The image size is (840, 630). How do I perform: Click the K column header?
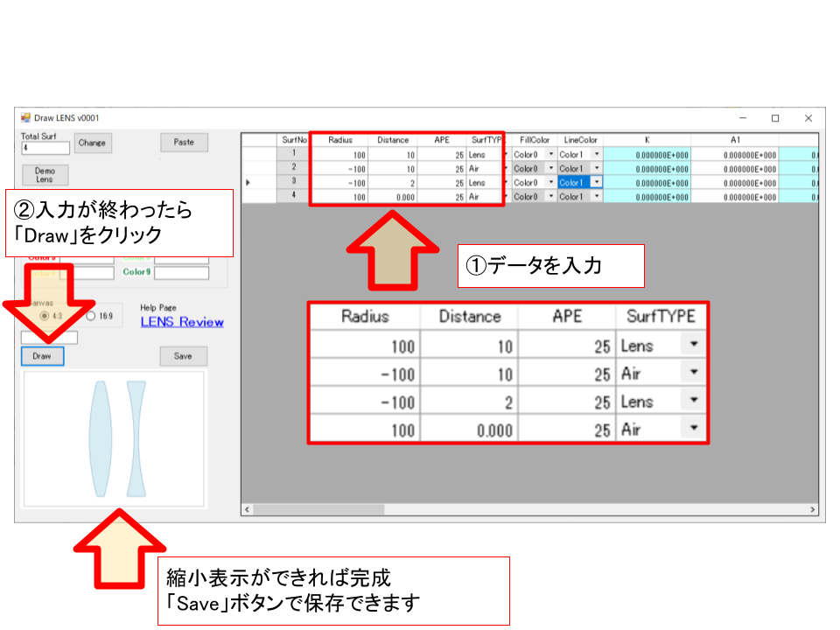tap(647, 140)
